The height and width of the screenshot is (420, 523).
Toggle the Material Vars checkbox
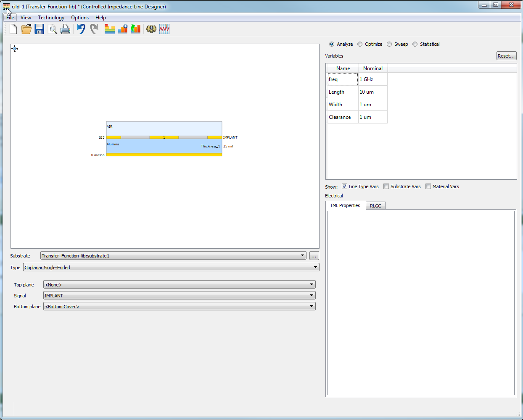click(428, 186)
